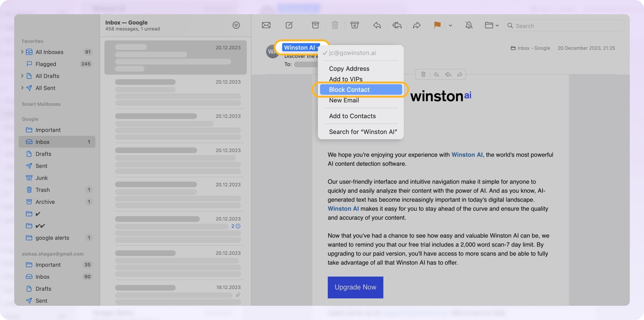
Task: Click the Upgrade Now button
Action: (355, 287)
